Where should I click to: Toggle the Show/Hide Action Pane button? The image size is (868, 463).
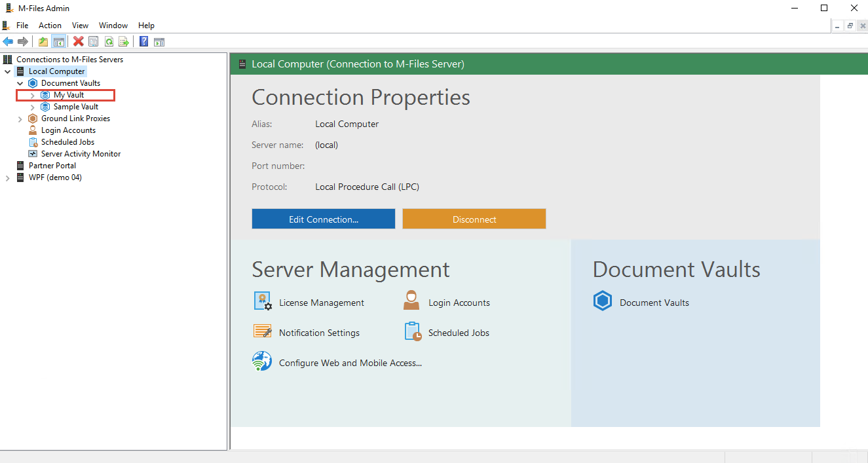tap(159, 42)
